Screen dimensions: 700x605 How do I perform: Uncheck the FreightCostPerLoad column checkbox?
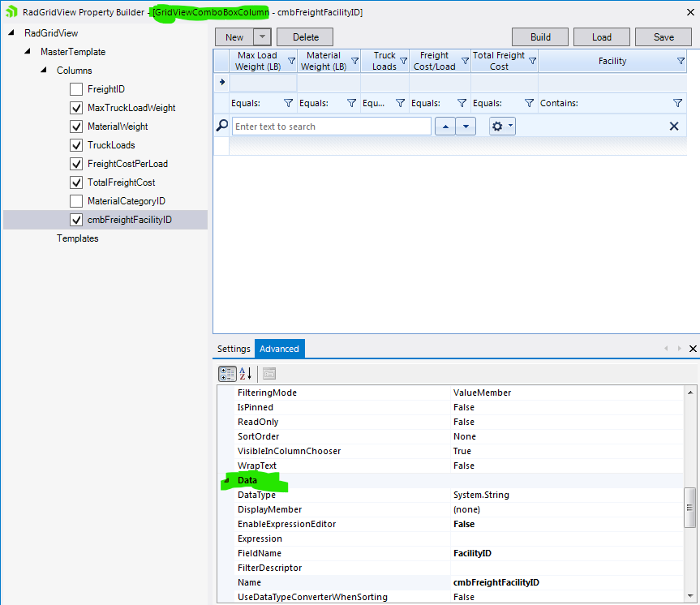pos(76,164)
